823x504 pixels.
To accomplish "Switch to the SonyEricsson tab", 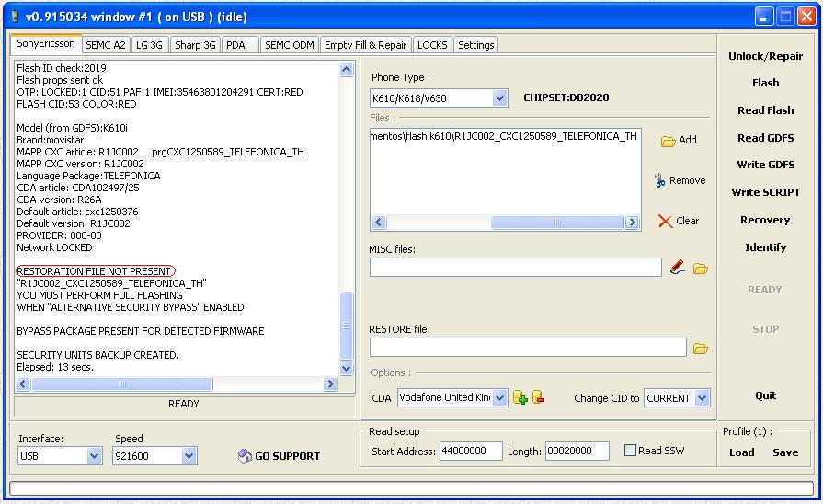I will [x=46, y=43].
